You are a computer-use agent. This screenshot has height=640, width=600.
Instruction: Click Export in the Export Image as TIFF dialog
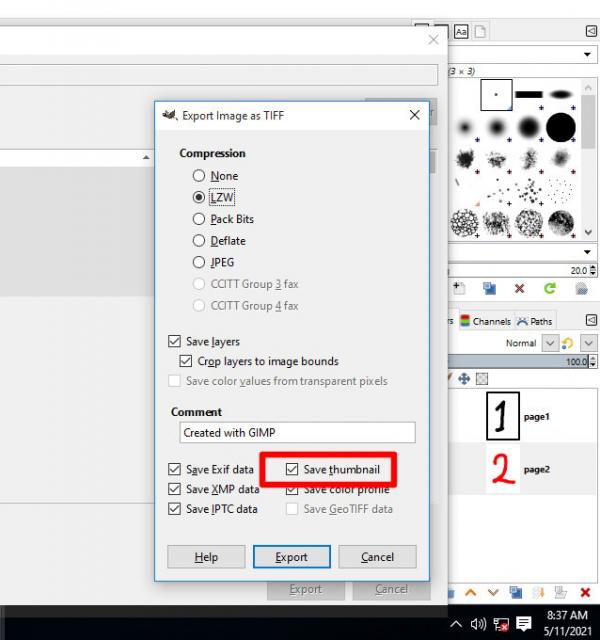[291, 557]
